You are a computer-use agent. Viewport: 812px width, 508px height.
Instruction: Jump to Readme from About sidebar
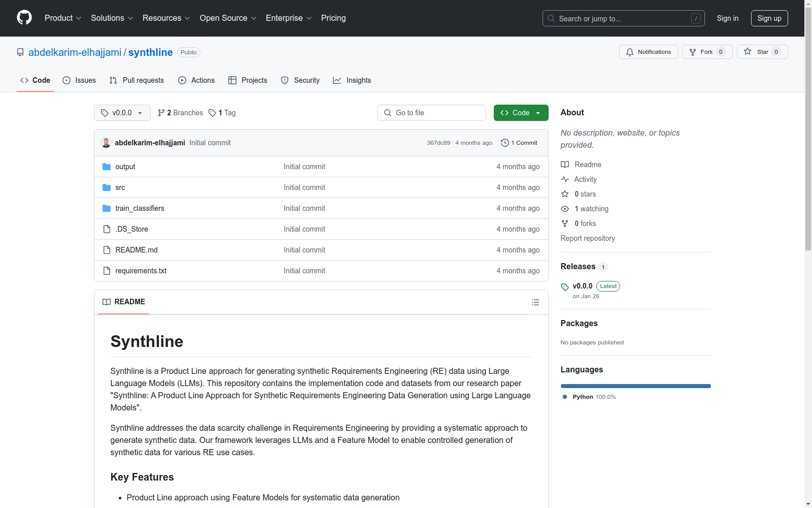[x=581, y=165]
